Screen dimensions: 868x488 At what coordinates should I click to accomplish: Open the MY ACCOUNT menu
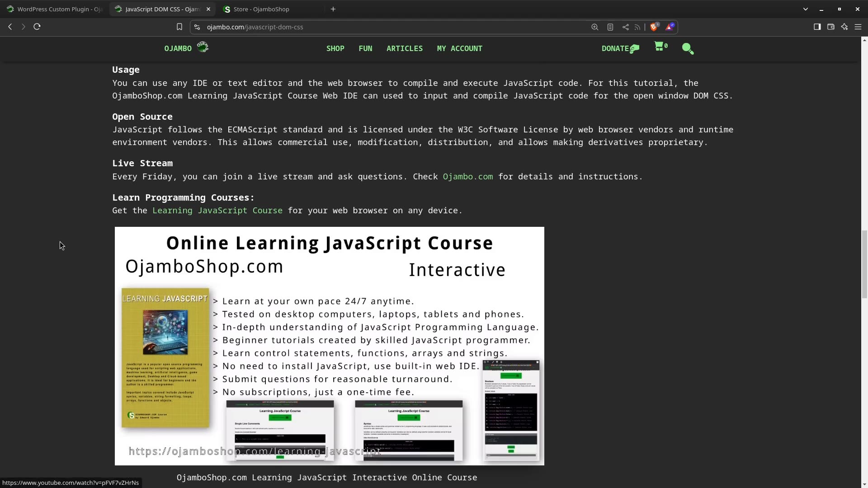(x=459, y=48)
